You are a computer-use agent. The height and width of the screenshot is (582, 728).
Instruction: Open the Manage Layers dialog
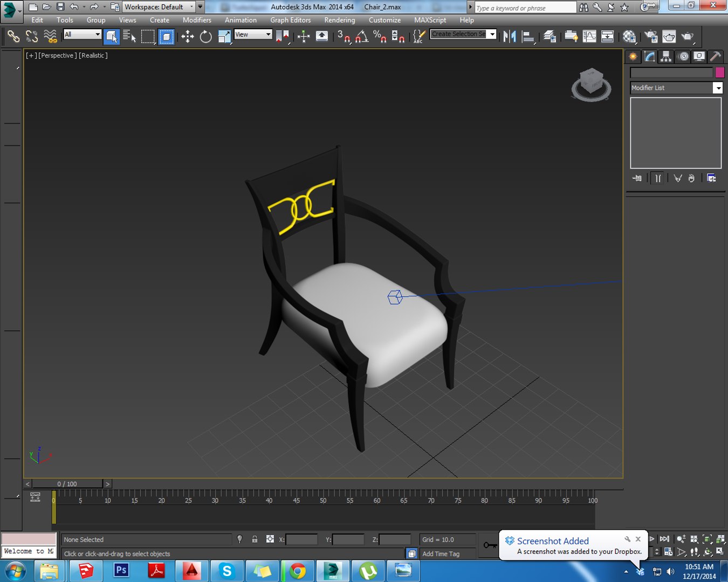pos(550,36)
